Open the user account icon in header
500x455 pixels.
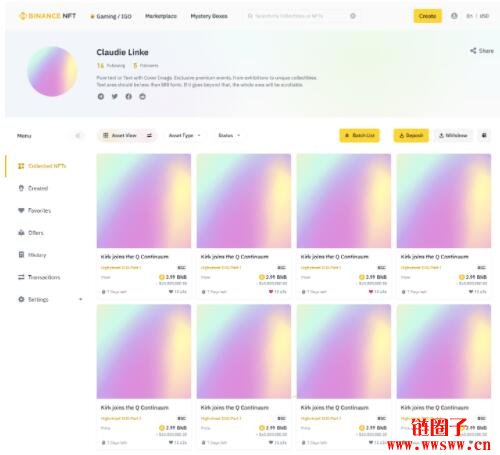[x=454, y=16]
